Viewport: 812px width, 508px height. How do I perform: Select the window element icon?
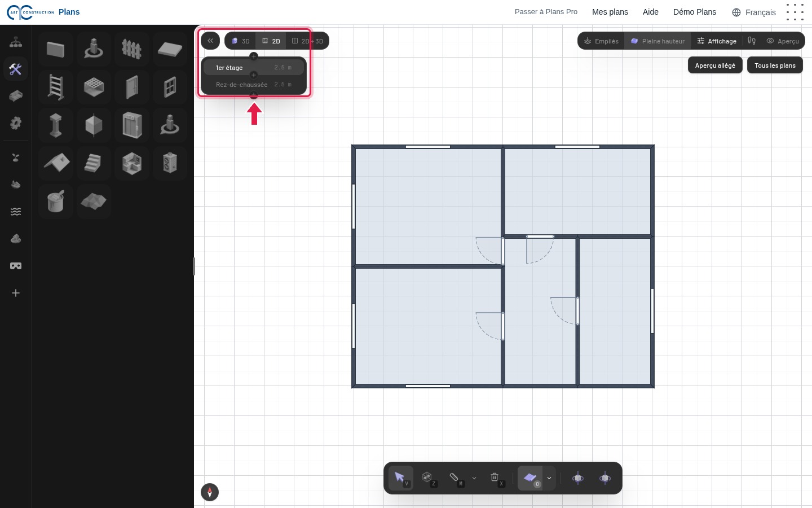(x=170, y=87)
